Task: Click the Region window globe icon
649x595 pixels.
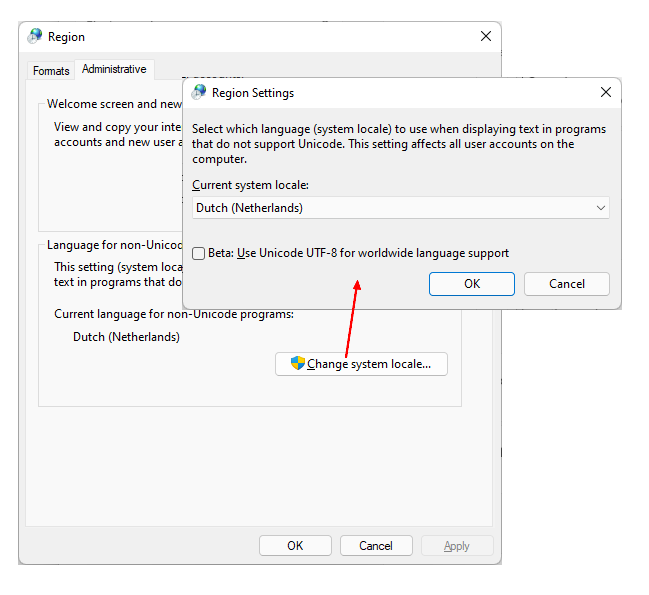Action: click(x=35, y=36)
